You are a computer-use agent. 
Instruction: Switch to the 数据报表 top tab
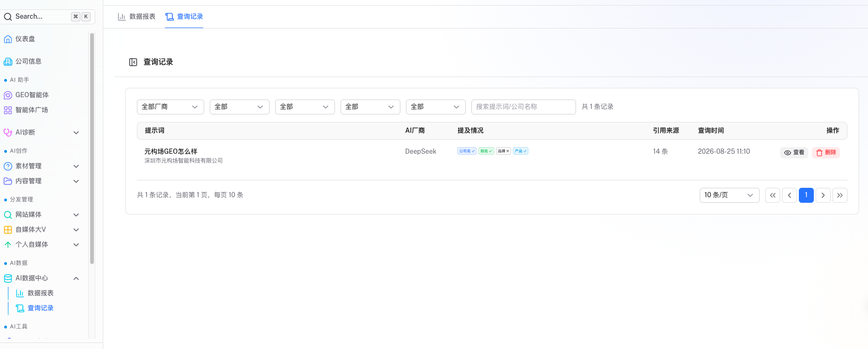tap(136, 17)
